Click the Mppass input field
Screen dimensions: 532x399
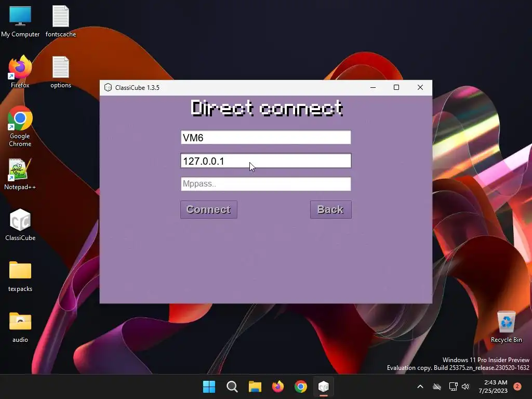[266, 184]
